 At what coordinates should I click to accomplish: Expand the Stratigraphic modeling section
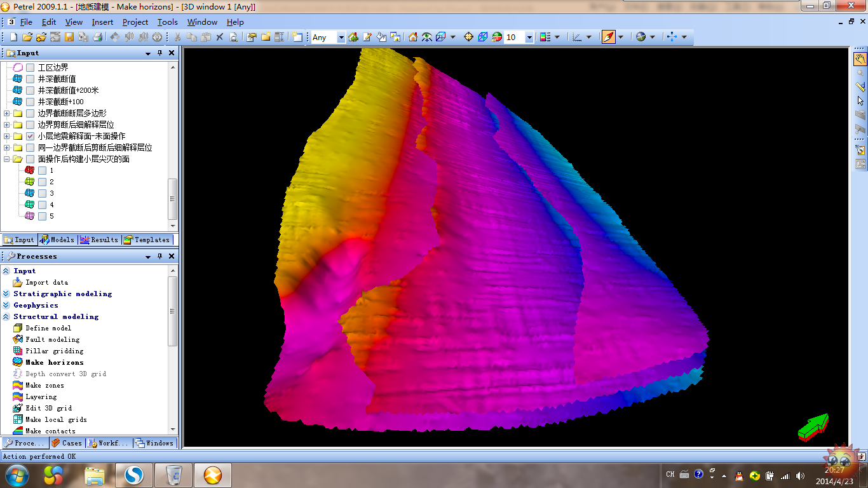(x=6, y=294)
